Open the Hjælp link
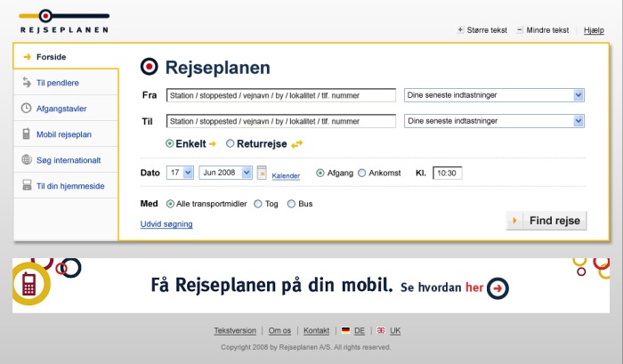 [594, 30]
